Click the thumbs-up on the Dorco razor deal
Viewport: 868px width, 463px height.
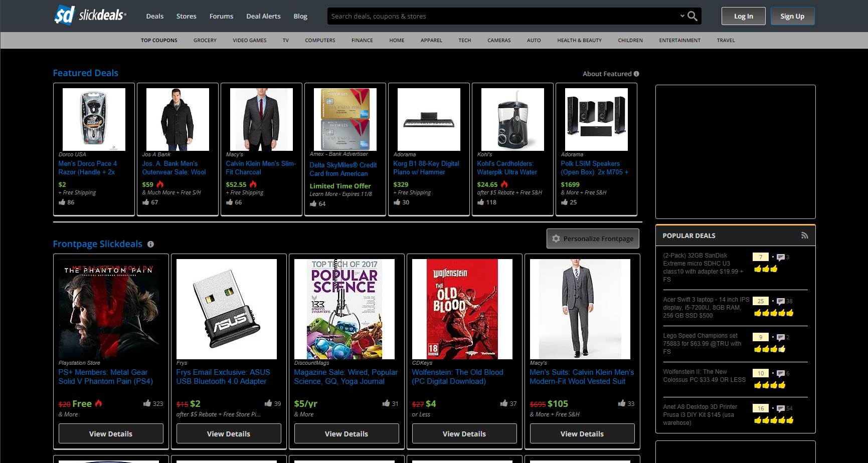click(62, 202)
